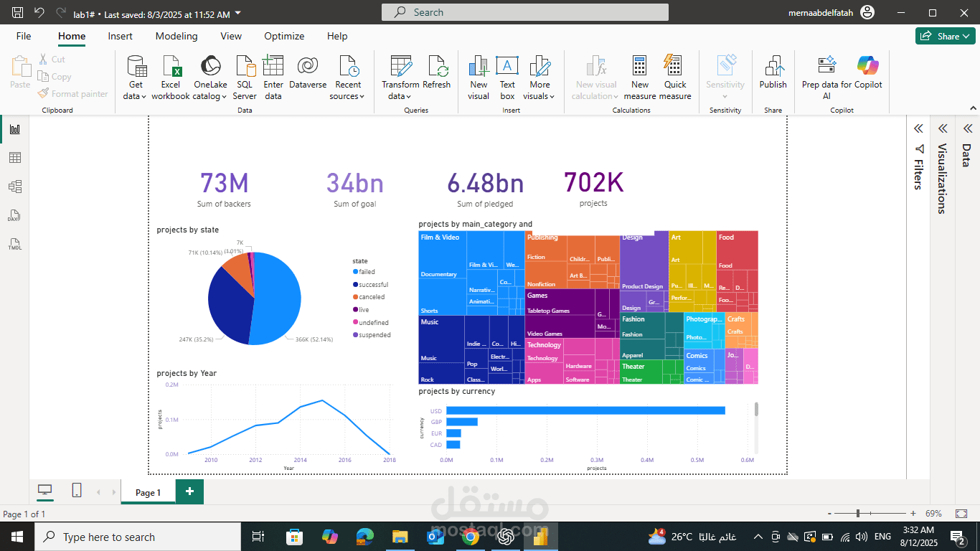Open the View ribbon tab
Viewport: 980px width, 551px height.
(x=231, y=36)
